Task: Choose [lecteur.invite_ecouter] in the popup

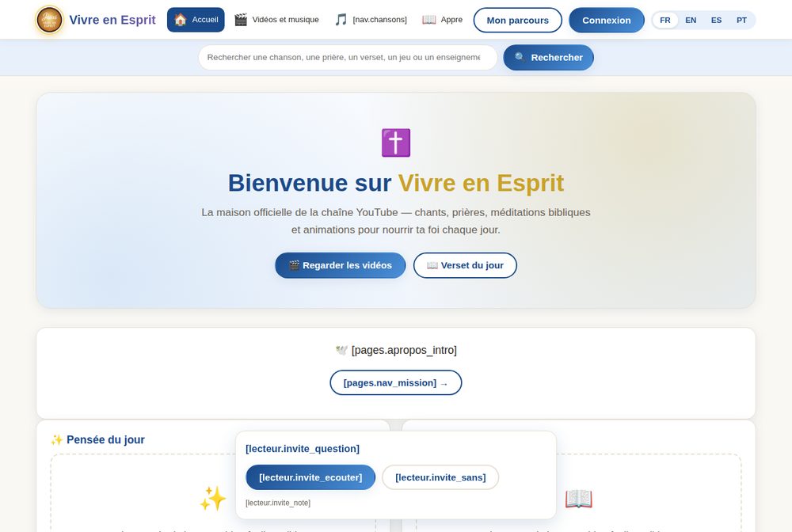Action: (310, 477)
